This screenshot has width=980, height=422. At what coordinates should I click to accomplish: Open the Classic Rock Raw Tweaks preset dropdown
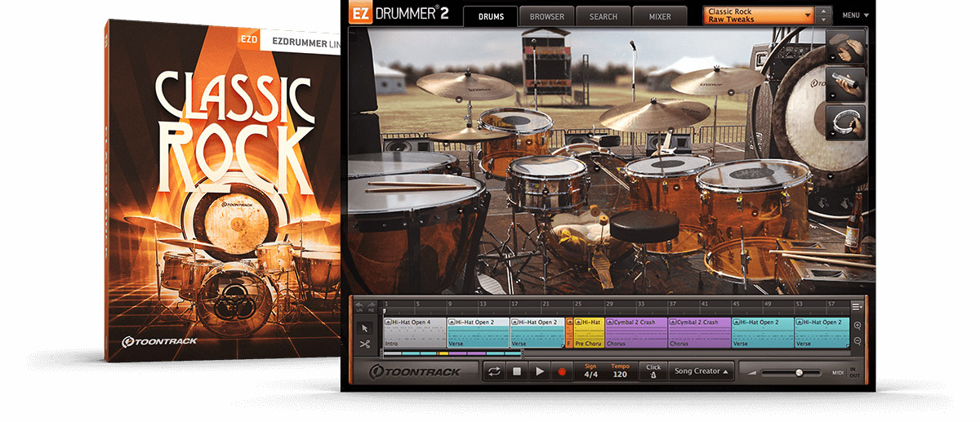coord(759,15)
